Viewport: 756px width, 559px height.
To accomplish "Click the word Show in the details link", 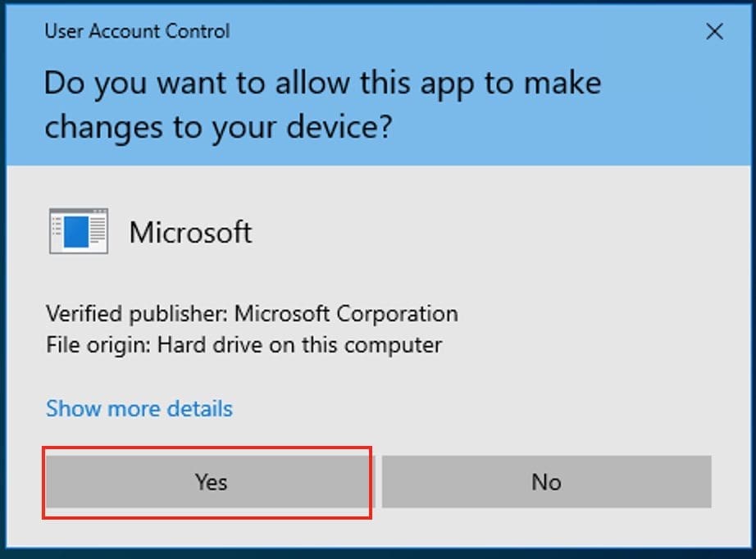I will [x=71, y=408].
